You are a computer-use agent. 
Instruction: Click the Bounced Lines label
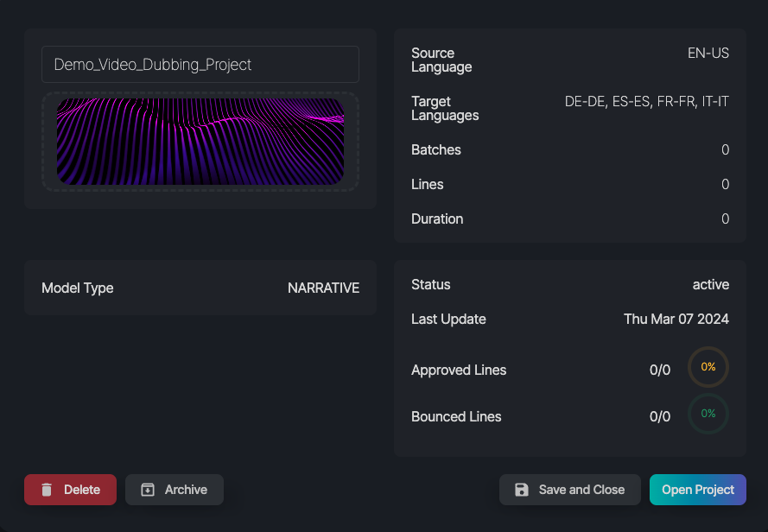(x=456, y=416)
